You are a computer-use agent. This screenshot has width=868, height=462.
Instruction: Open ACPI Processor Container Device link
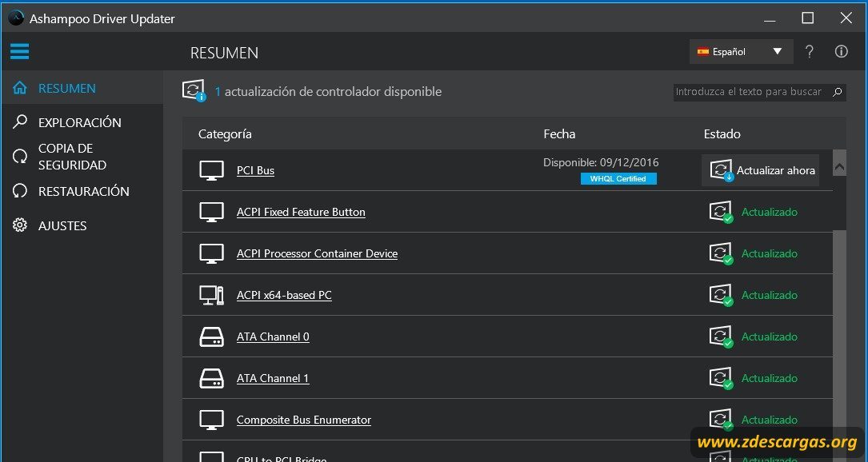pos(317,253)
